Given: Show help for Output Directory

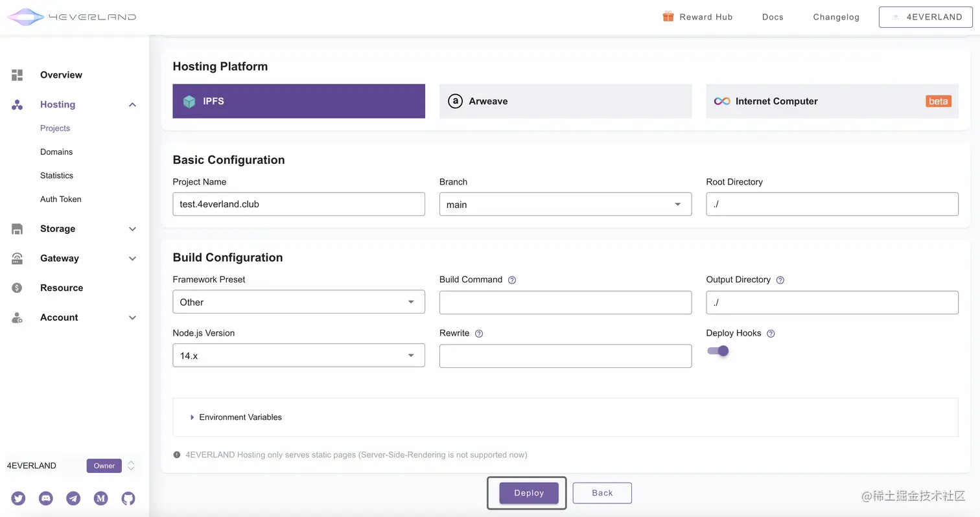Looking at the screenshot, I should point(780,280).
